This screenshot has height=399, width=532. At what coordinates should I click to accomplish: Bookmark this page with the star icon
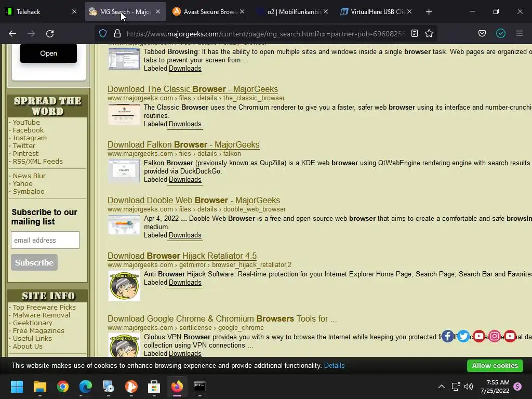pyautogui.click(x=429, y=33)
